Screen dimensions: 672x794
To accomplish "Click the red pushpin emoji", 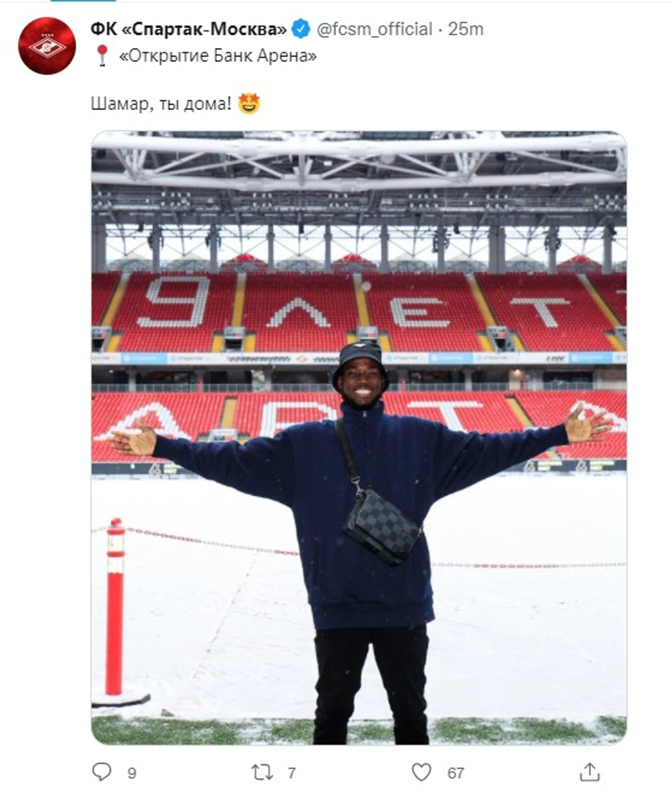I will (x=102, y=56).
